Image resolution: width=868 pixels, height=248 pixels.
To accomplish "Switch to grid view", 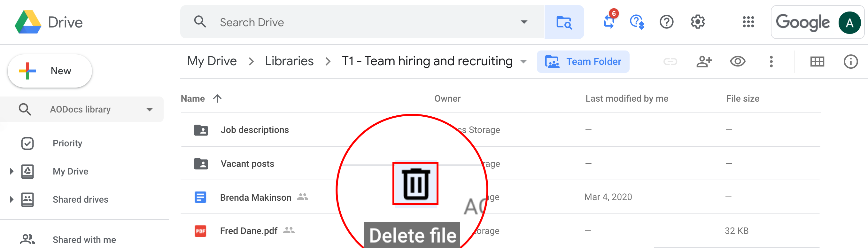I will 817,62.
